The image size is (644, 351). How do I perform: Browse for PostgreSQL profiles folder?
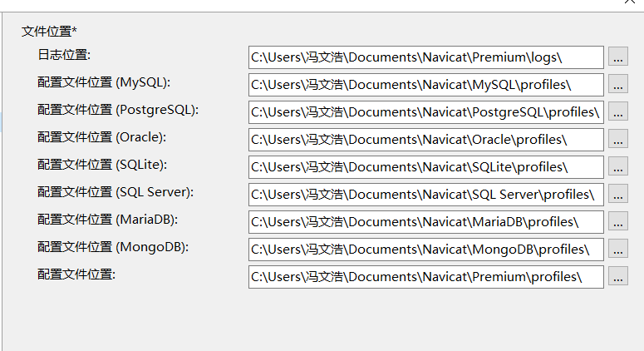coord(618,111)
